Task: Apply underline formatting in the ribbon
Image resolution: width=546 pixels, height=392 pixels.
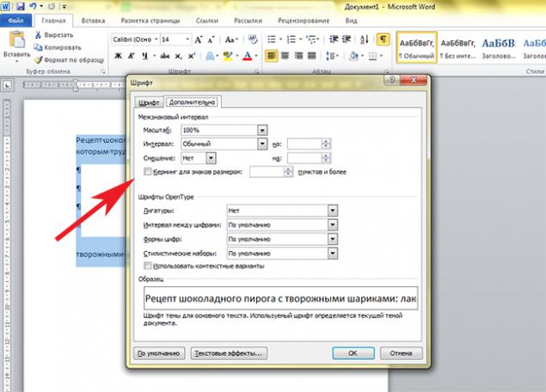Action: tap(144, 56)
